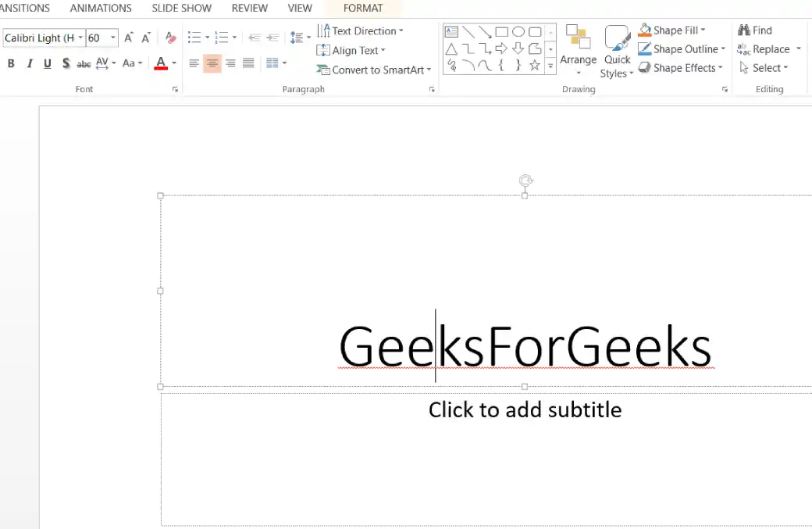Turn off center alignment
Screen dimensions: 812x529
point(212,63)
